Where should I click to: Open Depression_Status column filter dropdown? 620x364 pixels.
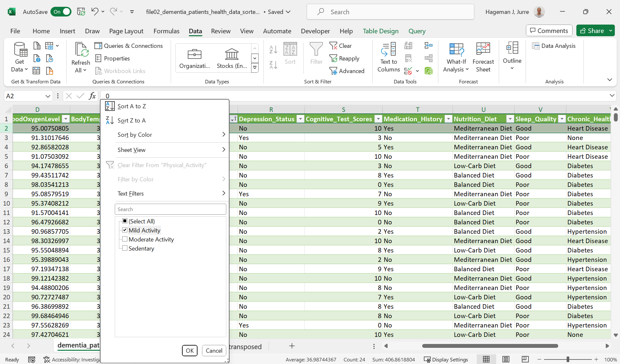tap(300, 119)
